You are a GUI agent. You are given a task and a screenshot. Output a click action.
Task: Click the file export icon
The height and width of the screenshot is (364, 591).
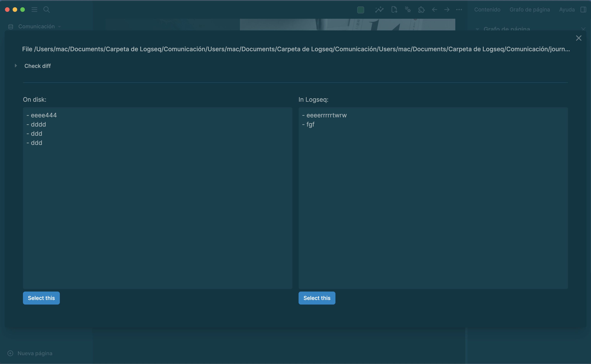pyautogui.click(x=394, y=10)
